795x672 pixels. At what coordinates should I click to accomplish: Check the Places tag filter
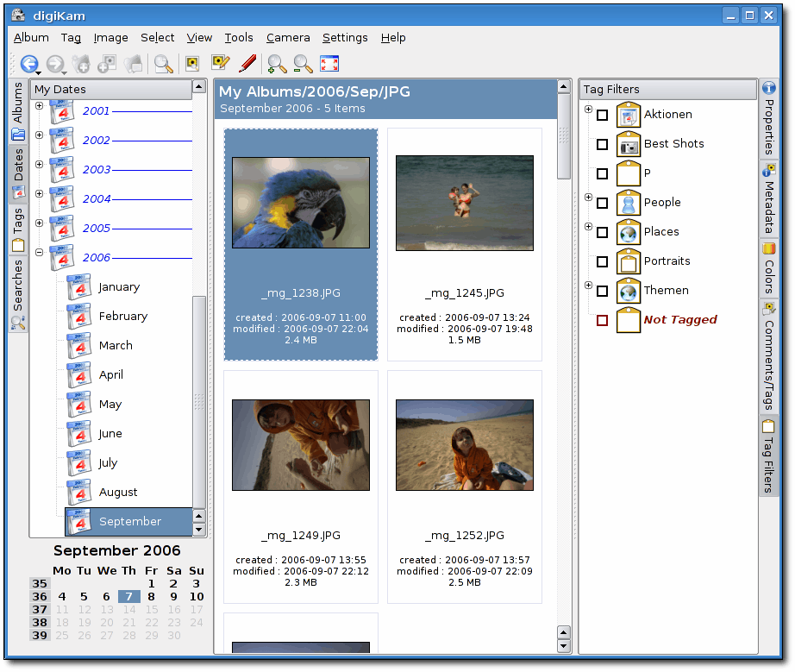603,232
